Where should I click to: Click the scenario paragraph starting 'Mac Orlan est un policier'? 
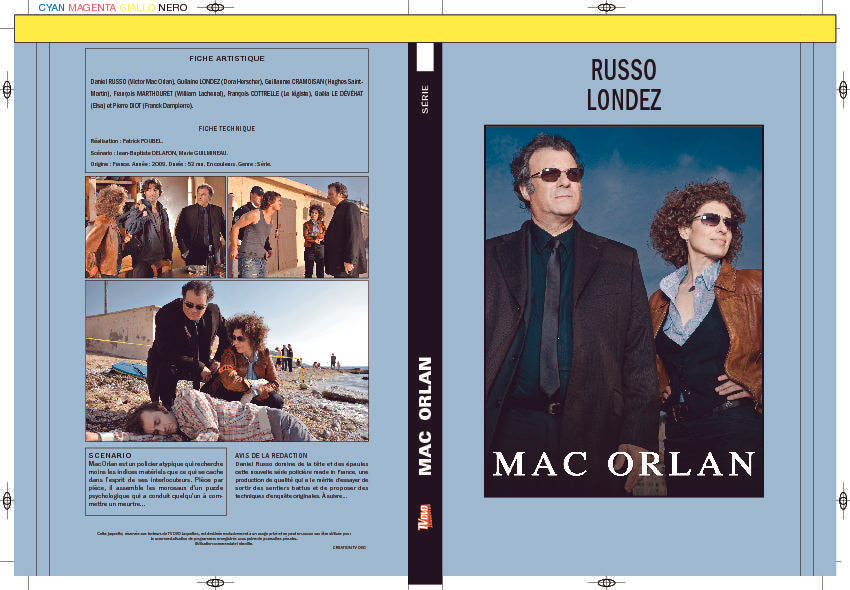click(156, 484)
